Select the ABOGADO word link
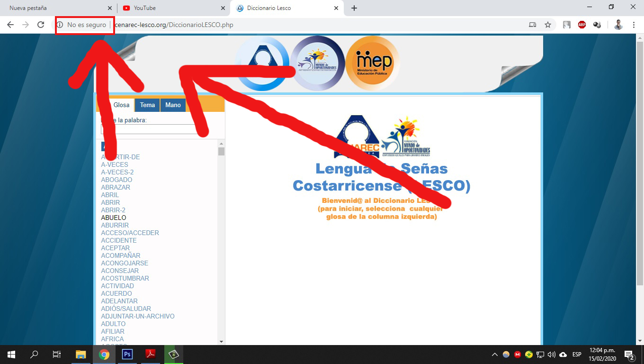 116,180
